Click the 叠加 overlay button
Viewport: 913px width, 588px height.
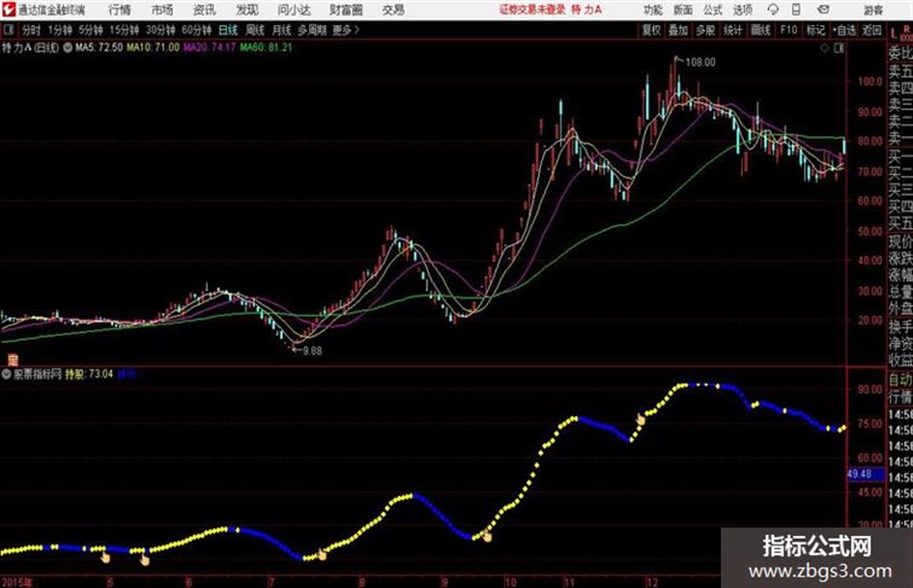tap(678, 30)
